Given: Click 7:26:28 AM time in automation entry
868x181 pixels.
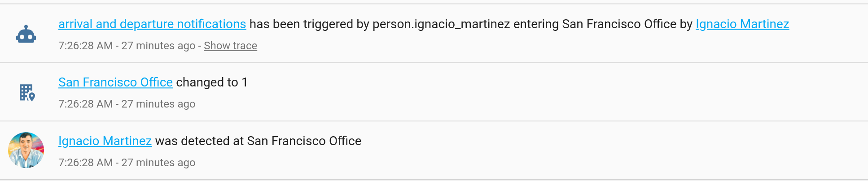Looking at the screenshot, I should click(85, 46).
